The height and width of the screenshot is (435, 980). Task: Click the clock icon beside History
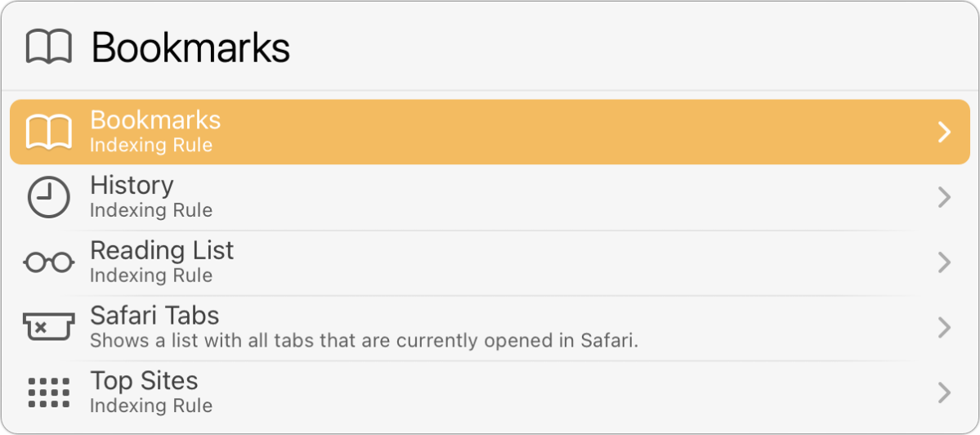[49, 198]
